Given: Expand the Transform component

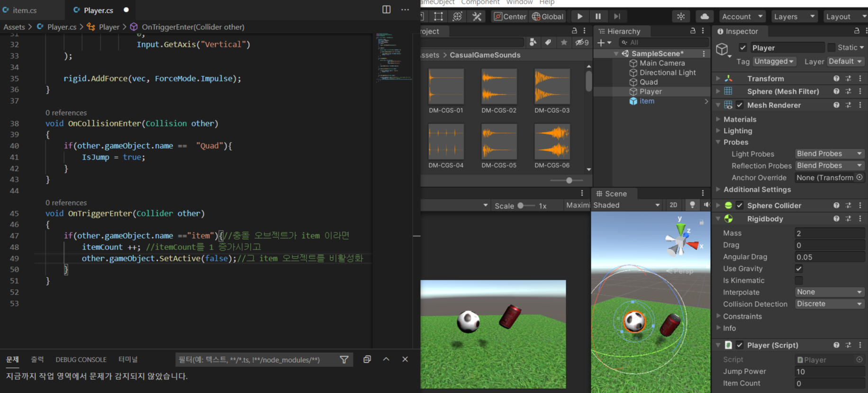Looking at the screenshot, I should [718, 79].
